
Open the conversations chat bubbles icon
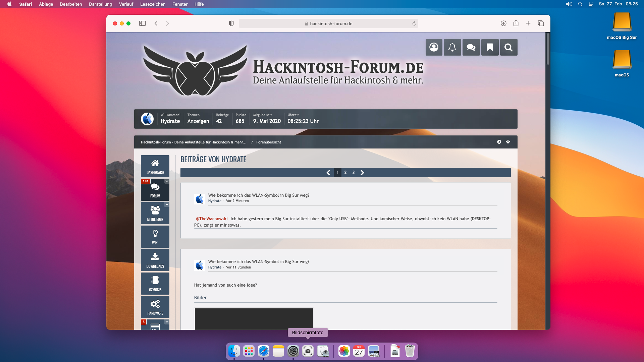pyautogui.click(x=471, y=47)
